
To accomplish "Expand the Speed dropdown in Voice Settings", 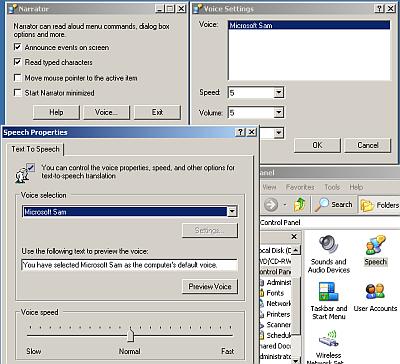I will (279, 93).
